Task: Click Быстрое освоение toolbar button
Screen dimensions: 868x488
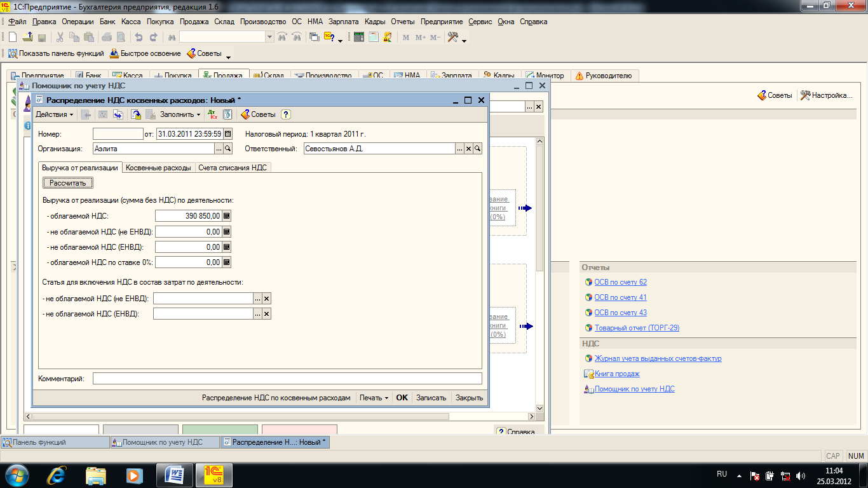Action: point(146,53)
